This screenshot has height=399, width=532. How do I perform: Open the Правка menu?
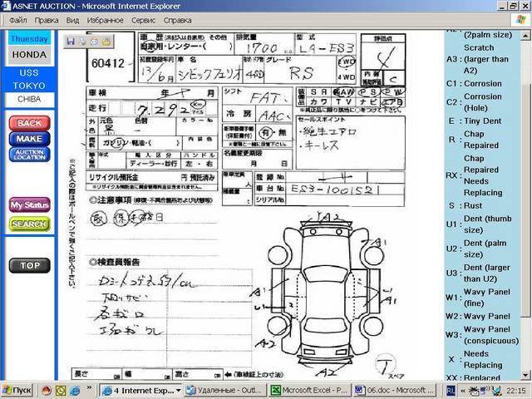pos(47,20)
